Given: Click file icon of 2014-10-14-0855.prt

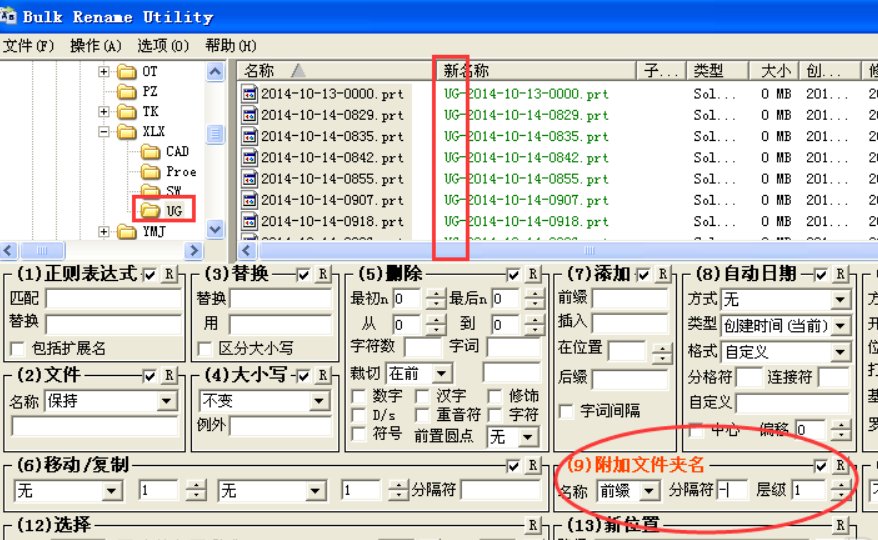Looking at the screenshot, I should tap(249, 179).
